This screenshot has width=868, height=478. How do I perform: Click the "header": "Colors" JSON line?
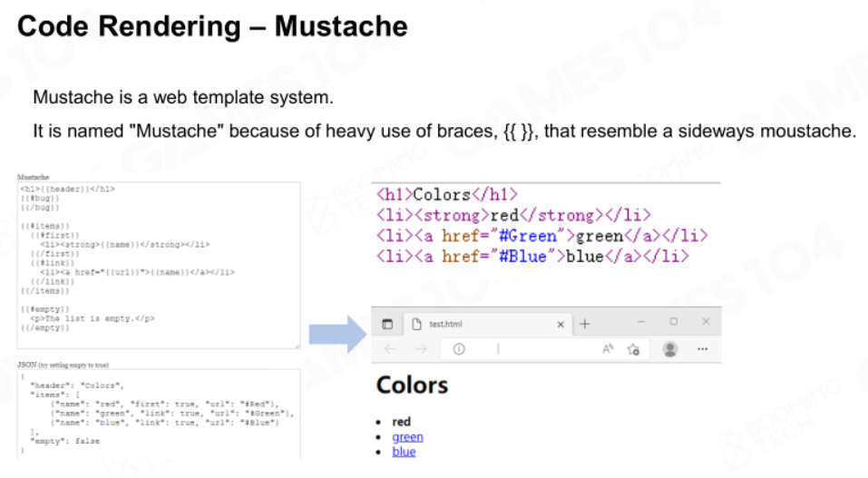click(77, 385)
